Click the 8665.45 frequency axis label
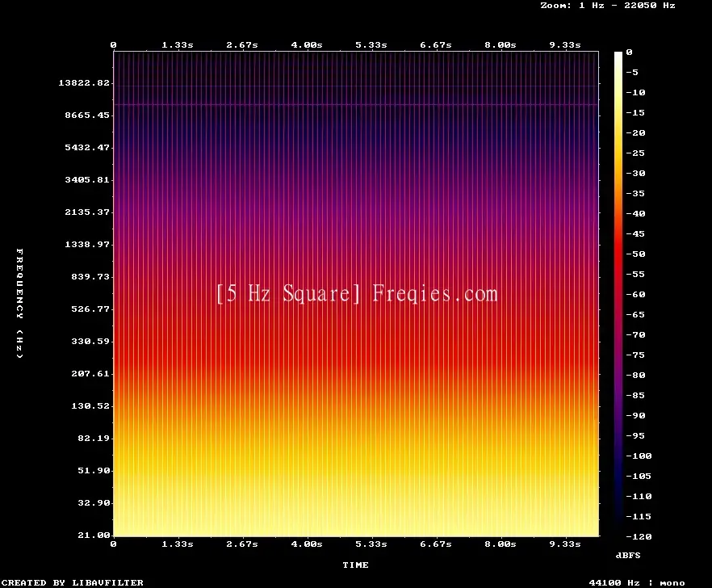Image resolution: width=712 pixels, height=588 pixels. 87,115
